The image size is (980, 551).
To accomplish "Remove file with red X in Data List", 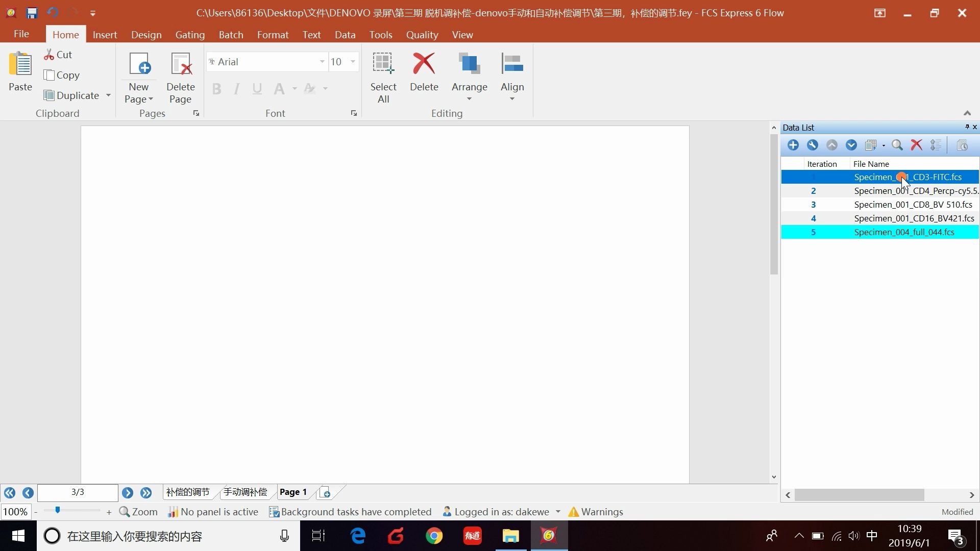I will (x=916, y=145).
